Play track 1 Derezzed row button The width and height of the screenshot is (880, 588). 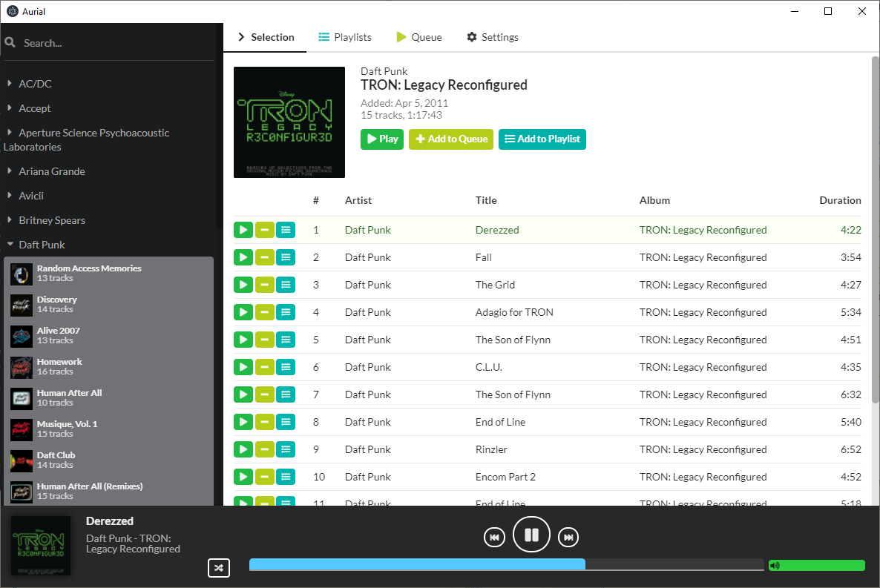tap(243, 230)
